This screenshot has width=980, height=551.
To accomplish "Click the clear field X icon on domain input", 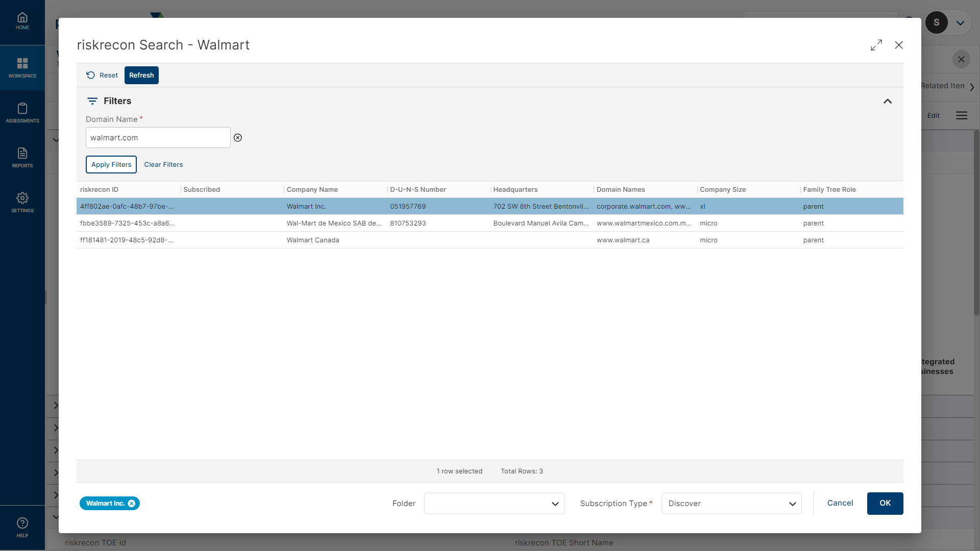I will [237, 137].
